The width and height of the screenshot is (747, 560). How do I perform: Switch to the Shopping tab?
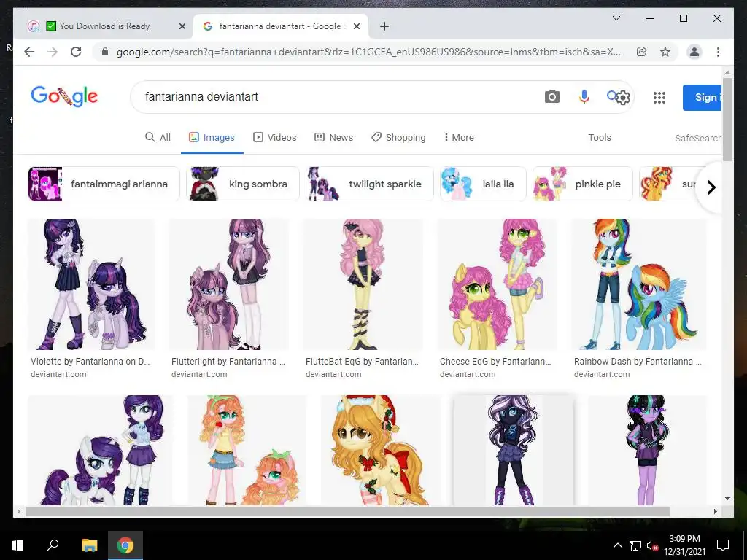pyautogui.click(x=399, y=138)
